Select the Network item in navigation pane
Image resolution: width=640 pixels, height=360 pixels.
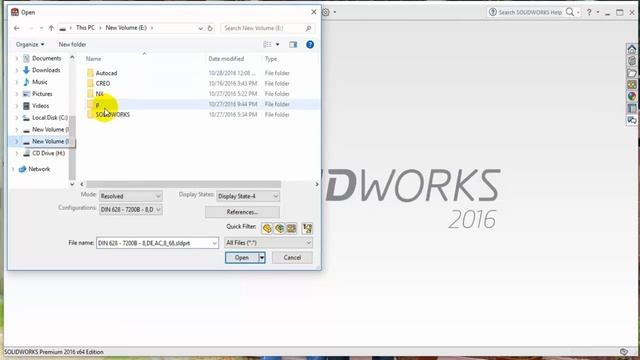click(x=35, y=169)
